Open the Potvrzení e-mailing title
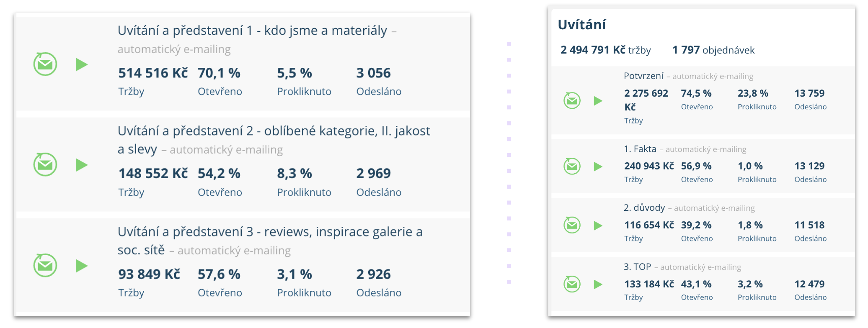 coord(643,76)
